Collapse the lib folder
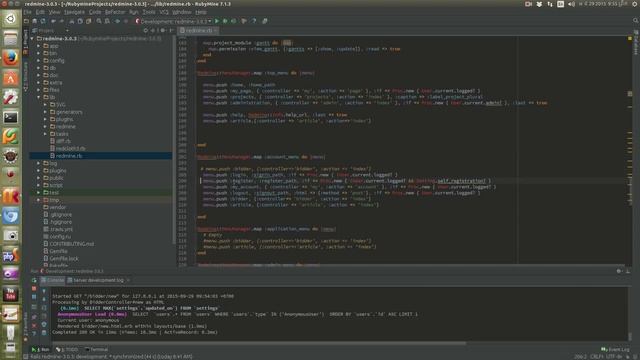Image resolution: width=640 pixels, height=360 pixels. click(39, 97)
